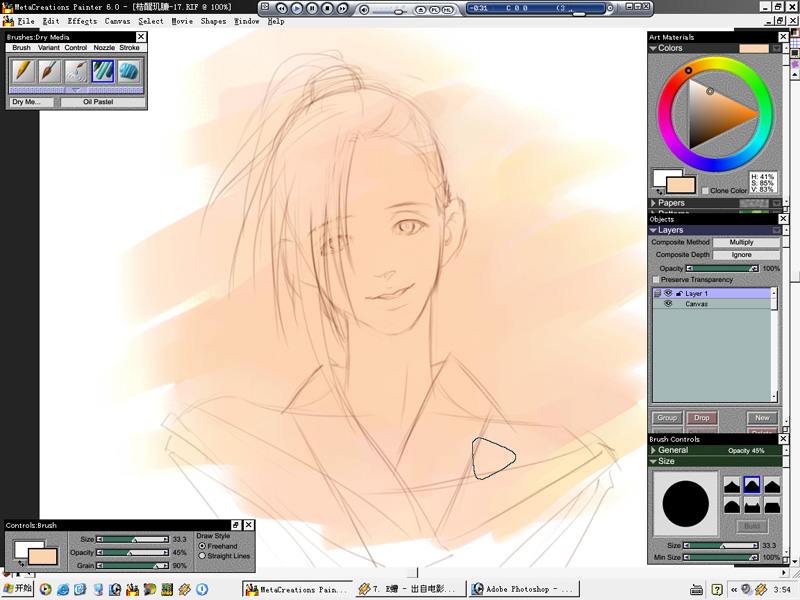Open the Movie menu
Viewport: 800px width, 600px height.
[182, 21]
